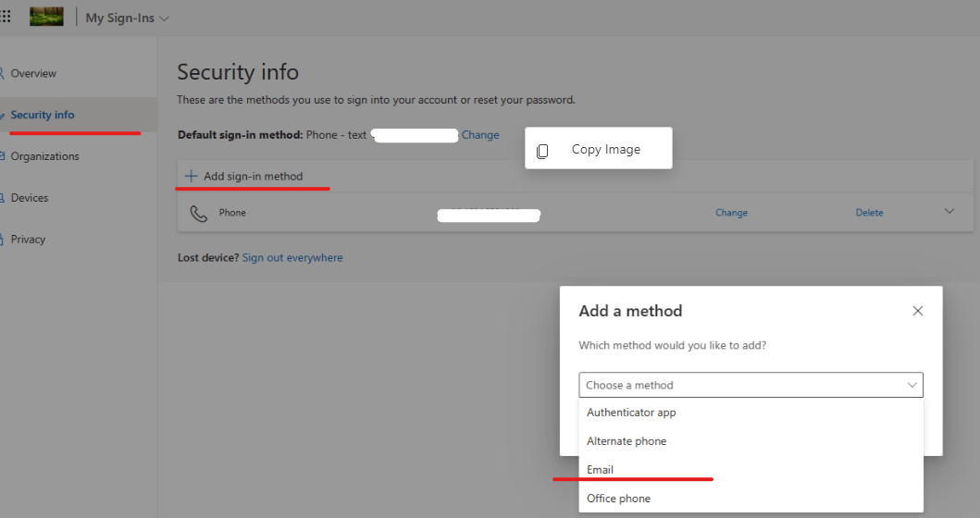Screen dimensions: 980x518
Task: Click the 'Lost device?' label
Action: [208, 257]
